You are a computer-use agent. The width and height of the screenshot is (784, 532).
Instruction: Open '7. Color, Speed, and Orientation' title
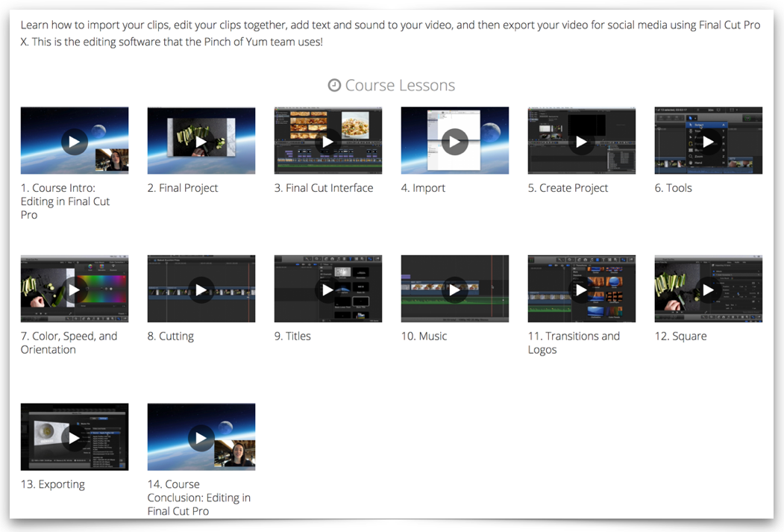69,343
